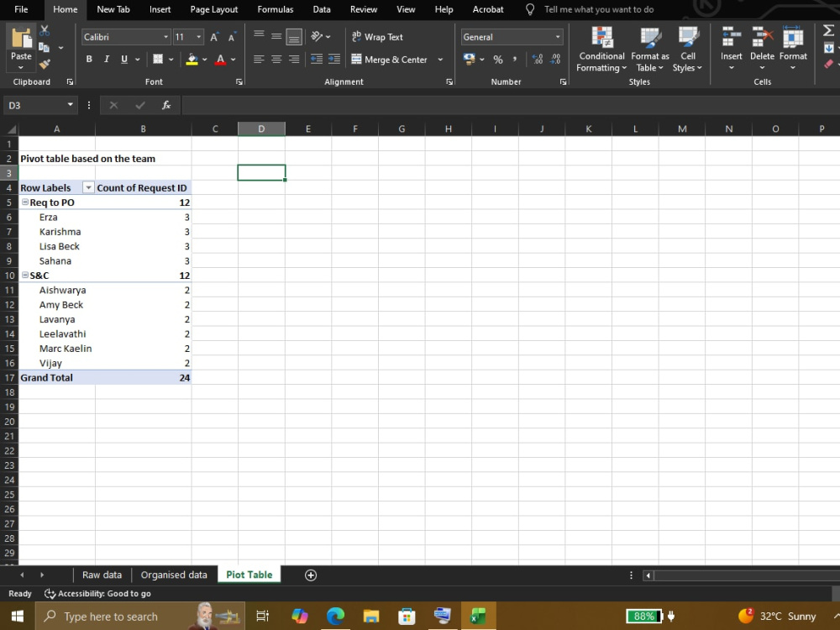
Task: Open the Organised data sheet tab
Action: [x=174, y=575]
